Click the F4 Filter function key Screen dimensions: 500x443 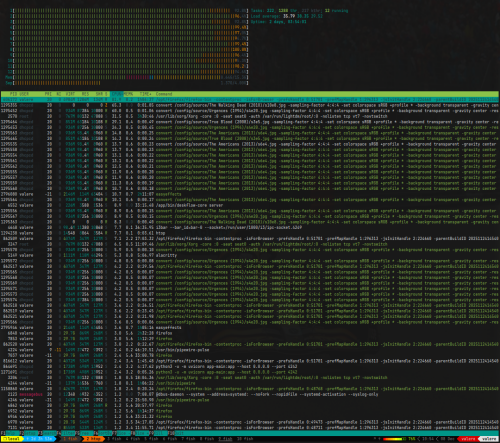point(66,433)
